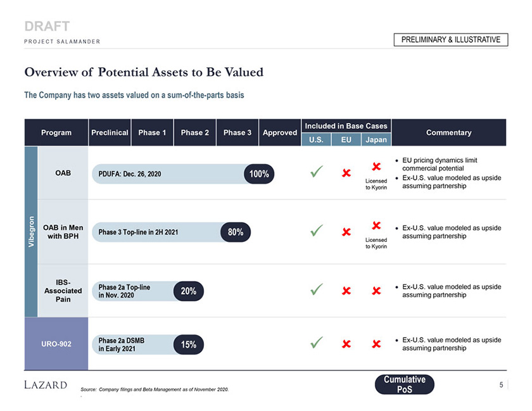Image resolution: width=532 pixels, height=411 pixels.
Task: Click the red Japan cross above first 'Licensed to Kyorin'
Action: (x=376, y=166)
